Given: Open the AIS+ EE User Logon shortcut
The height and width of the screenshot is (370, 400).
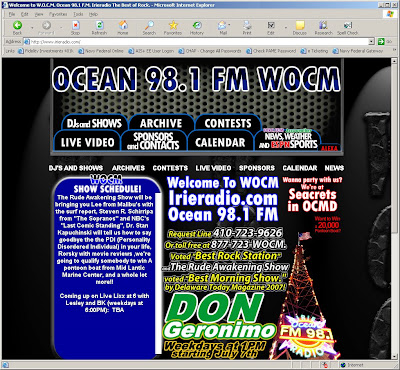Looking at the screenshot, I should pyautogui.click(x=152, y=51).
